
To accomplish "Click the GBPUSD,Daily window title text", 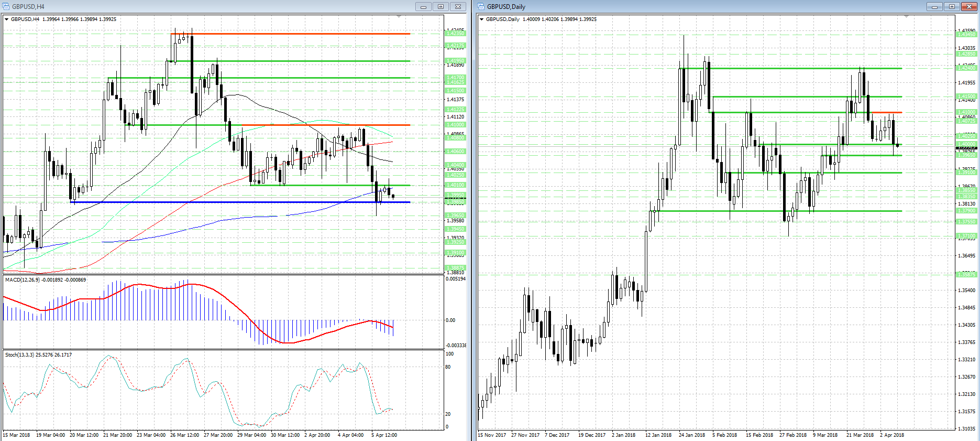I will coord(506,7).
